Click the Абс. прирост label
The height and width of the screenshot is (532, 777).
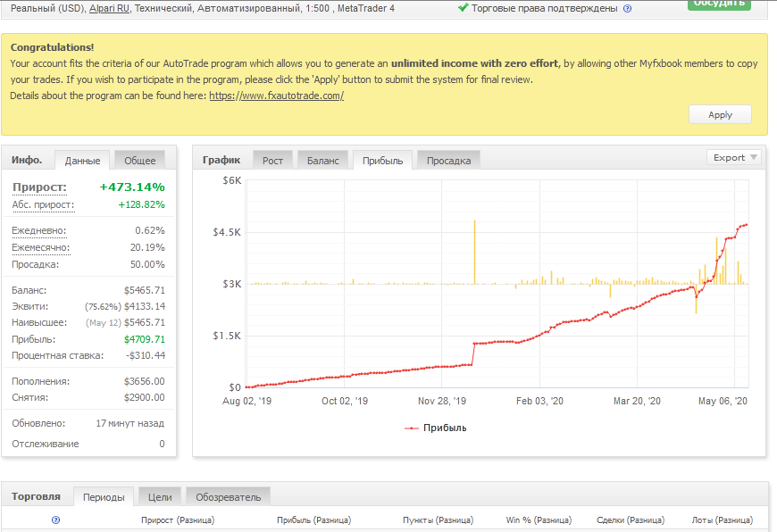click(x=43, y=204)
